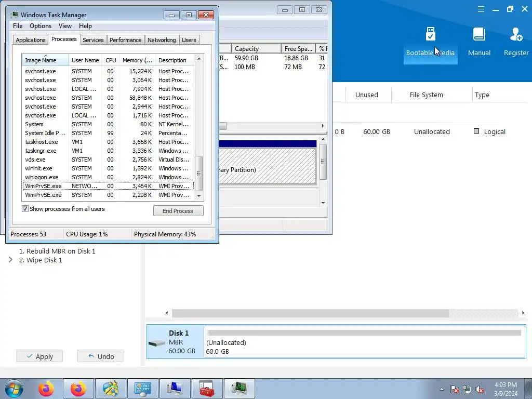Select the Unallocated partition row
The height and width of the screenshot is (399, 532).
tap(431, 131)
